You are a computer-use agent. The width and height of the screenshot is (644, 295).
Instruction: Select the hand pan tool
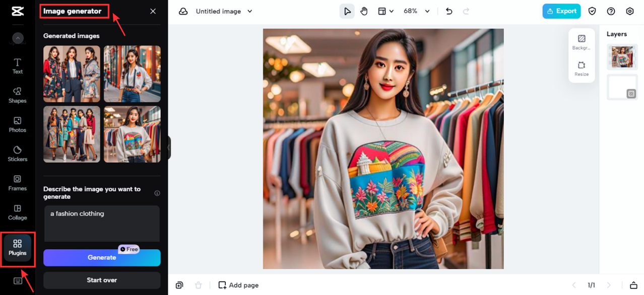(364, 11)
